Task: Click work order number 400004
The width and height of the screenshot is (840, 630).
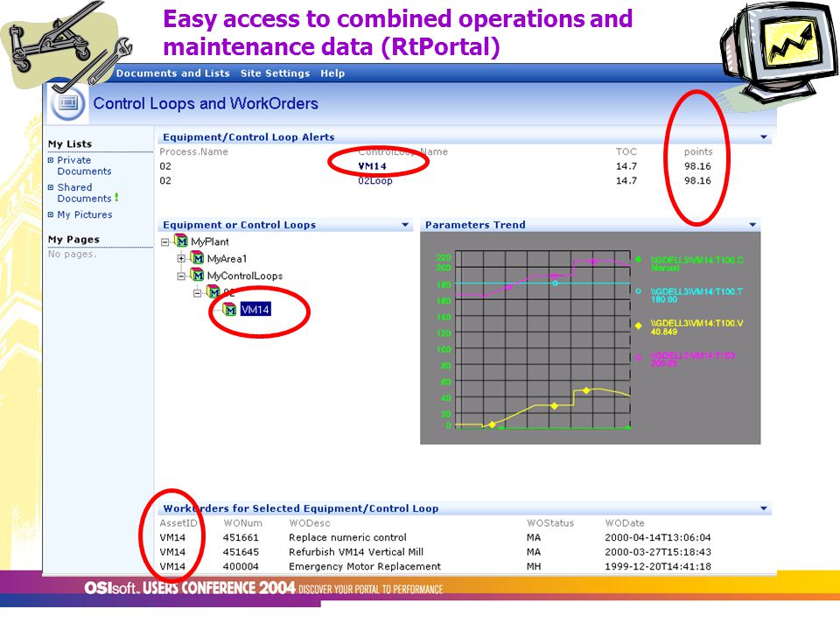Action: tap(241, 567)
